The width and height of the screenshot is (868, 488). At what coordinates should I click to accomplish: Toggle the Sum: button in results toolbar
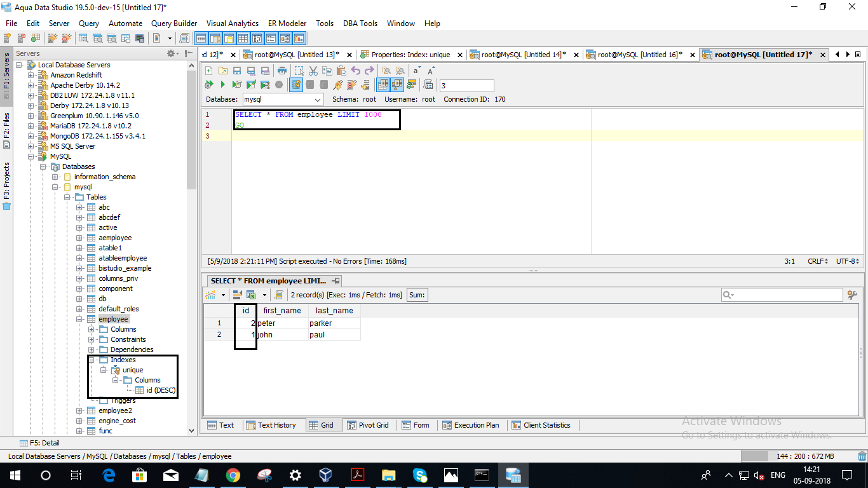pyautogui.click(x=417, y=295)
